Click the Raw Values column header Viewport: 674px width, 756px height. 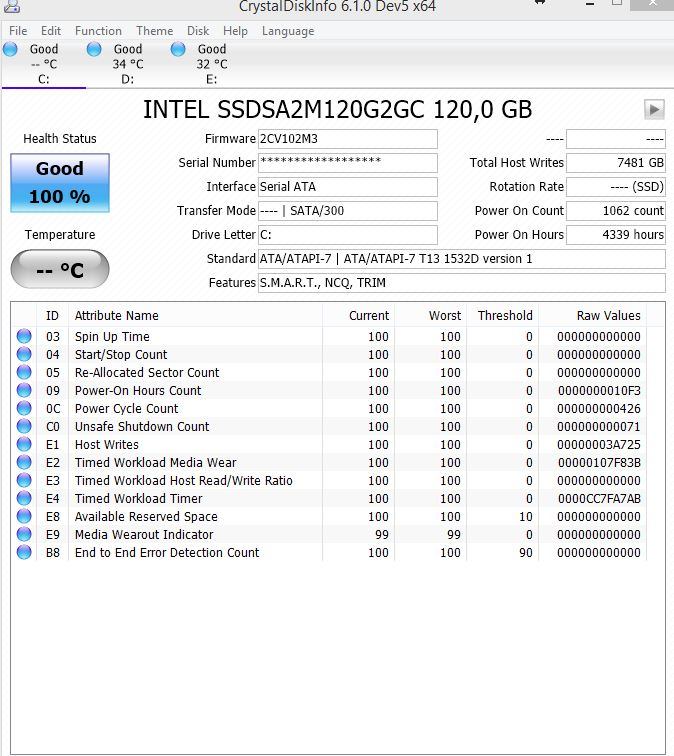[x=593, y=315]
